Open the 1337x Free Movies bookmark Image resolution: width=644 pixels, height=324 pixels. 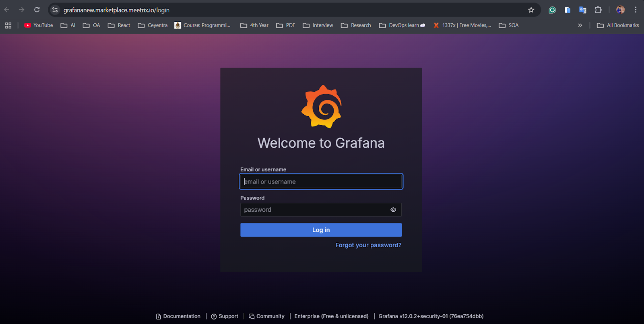[x=462, y=25]
